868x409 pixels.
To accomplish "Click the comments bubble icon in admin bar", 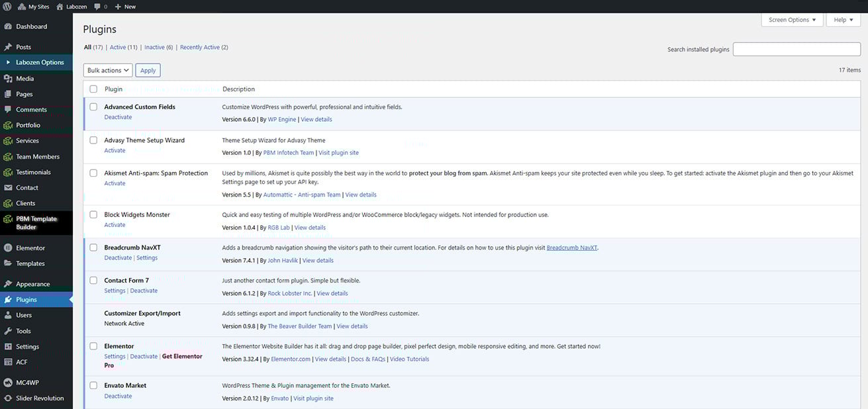I will coord(98,7).
